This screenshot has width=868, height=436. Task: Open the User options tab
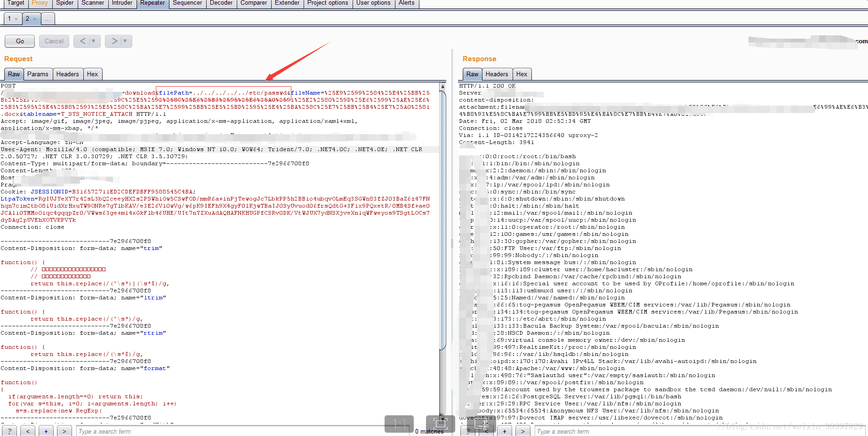tap(373, 3)
